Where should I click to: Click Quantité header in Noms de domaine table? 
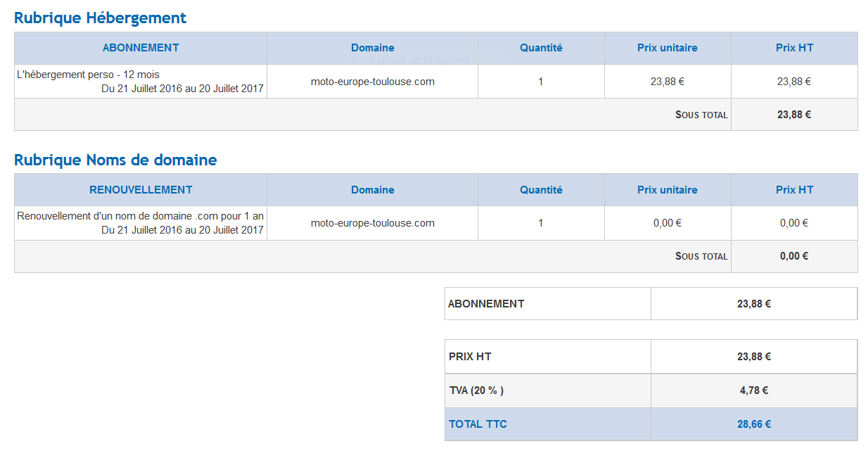(541, 190)
